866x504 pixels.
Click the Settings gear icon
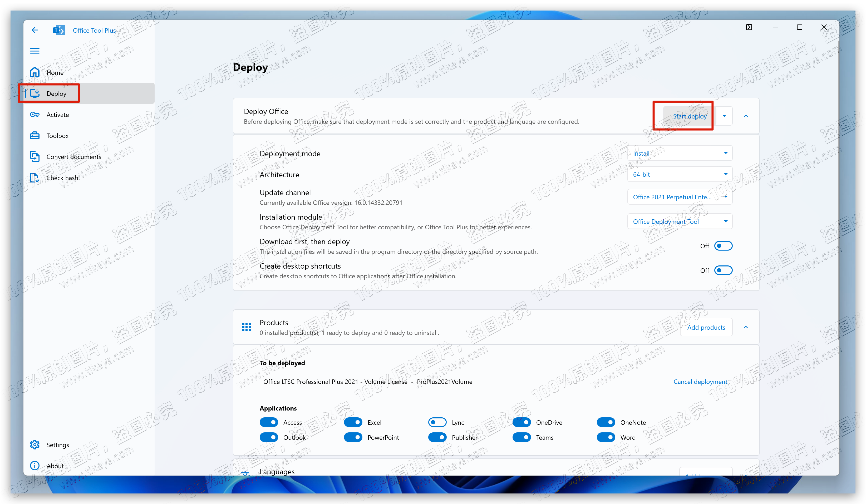35,444
